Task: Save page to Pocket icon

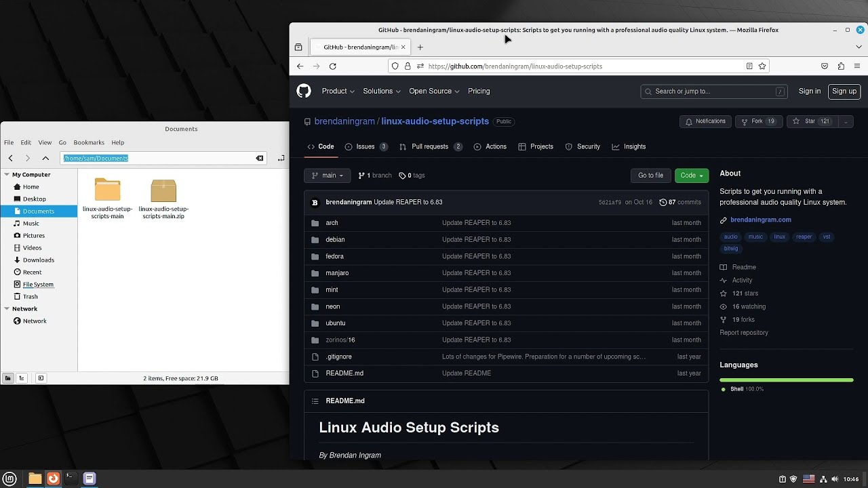Action: pos(825,66)
